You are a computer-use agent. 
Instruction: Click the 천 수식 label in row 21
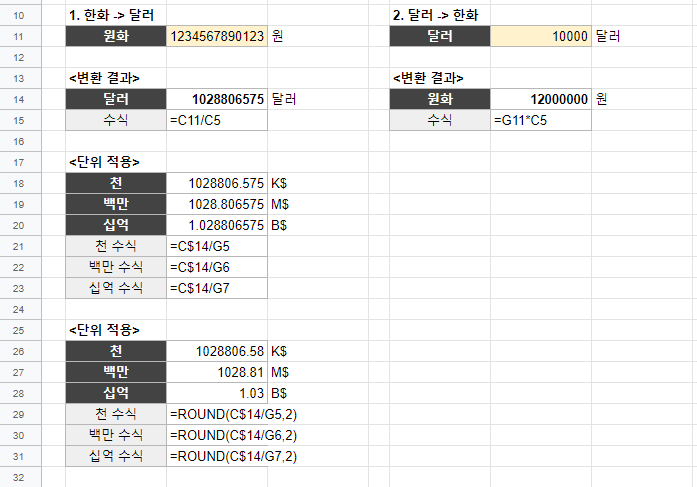coord(116,246)
